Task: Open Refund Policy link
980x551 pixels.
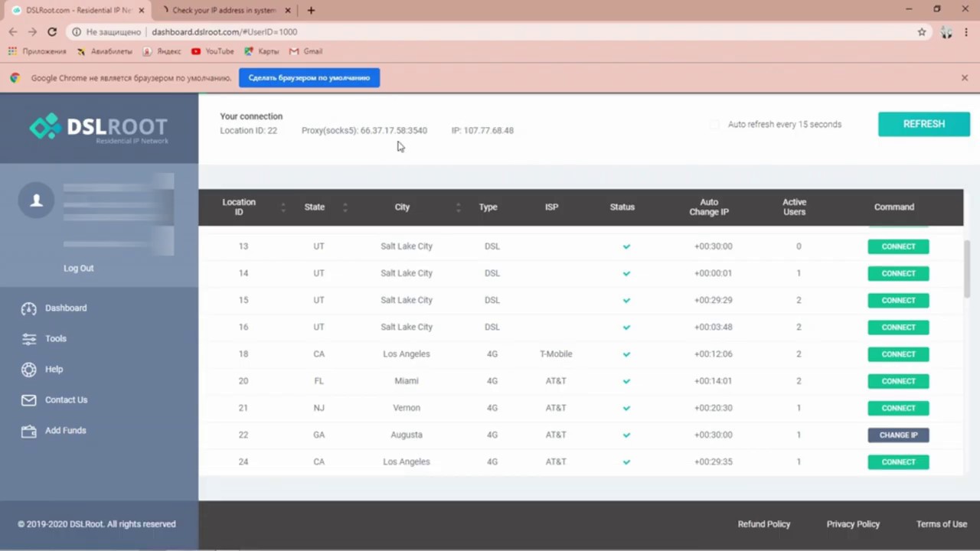Action: (x=764, y=524)
